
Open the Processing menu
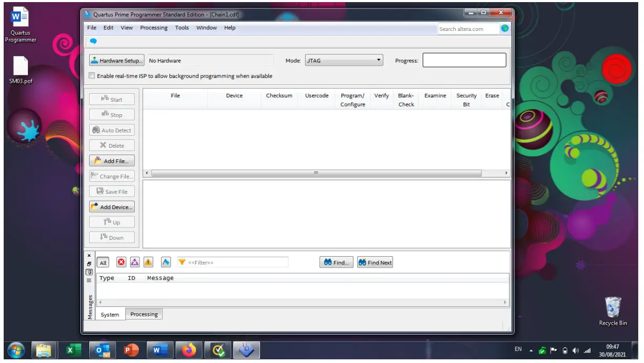pos(154,28)
